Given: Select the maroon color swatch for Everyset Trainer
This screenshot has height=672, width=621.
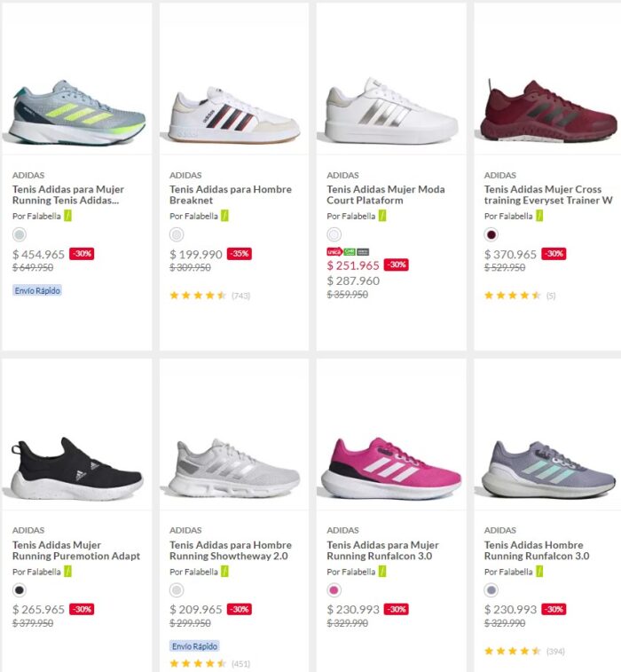Looking at the screenshot, I should point(491,235).
